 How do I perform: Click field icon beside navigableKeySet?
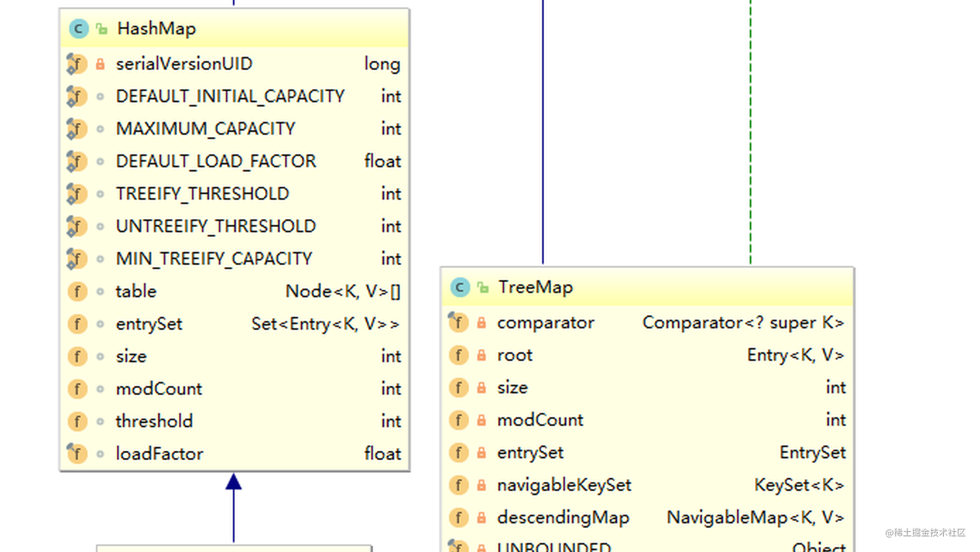(458, 485)
